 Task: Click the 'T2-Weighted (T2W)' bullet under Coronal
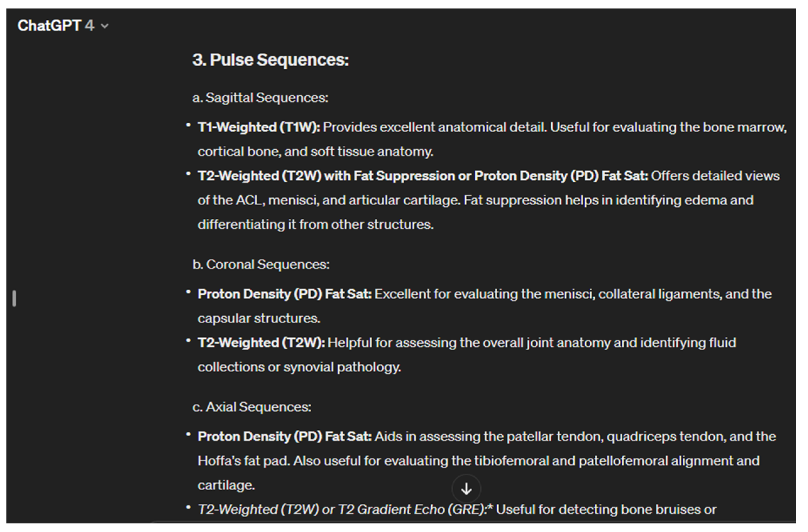click(x=261, y=343)
